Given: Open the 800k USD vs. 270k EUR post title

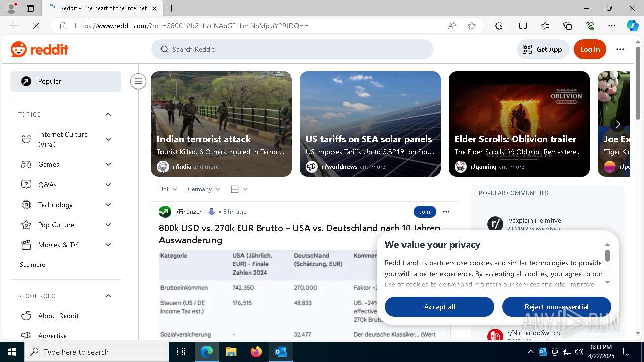Looking at the screenshot, I should [x=299, y=234].
